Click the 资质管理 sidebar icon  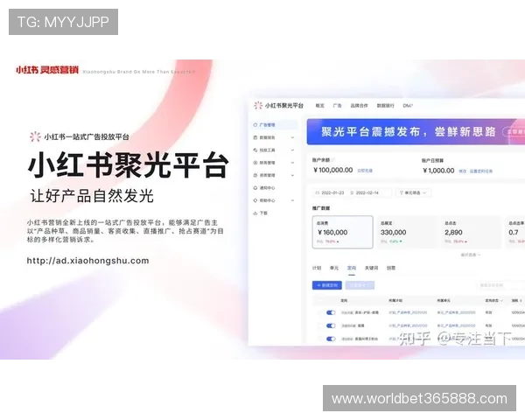(x=255, y=175)
